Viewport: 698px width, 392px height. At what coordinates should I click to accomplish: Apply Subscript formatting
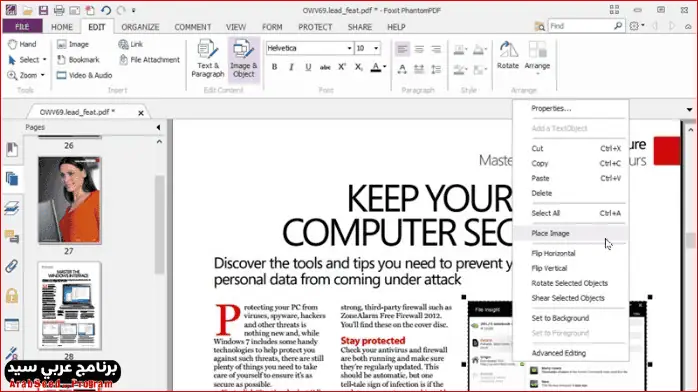click(x=359, y=67)
